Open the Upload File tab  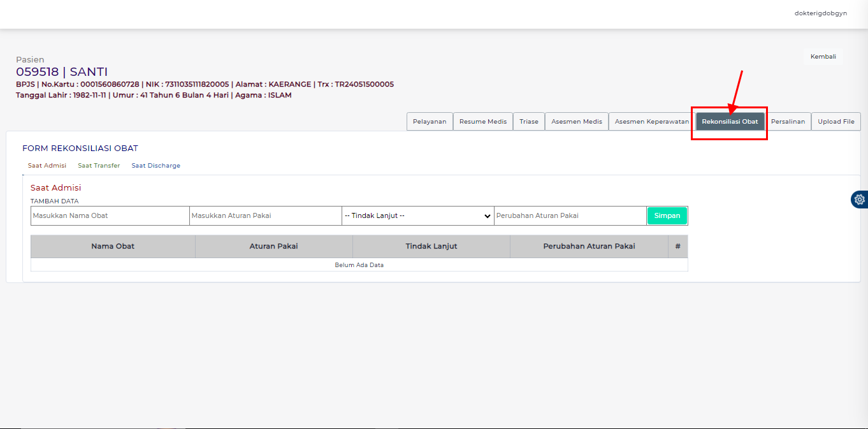tap(836, 122)
